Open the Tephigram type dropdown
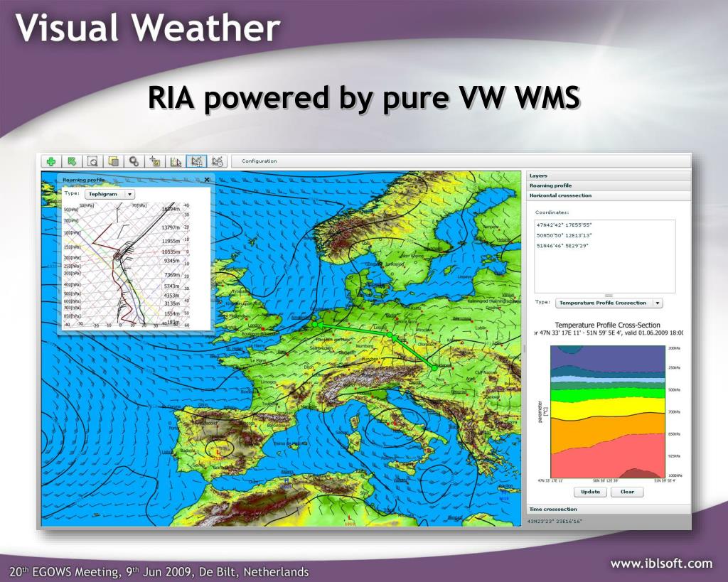The image size is (728, 582). pyautogui.click(x=110, y=194)
